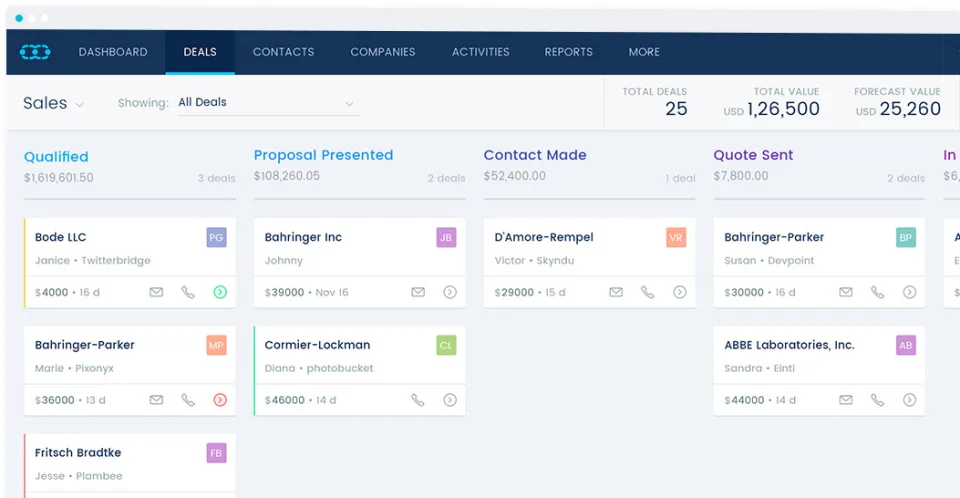Click arrow icon on Cormier-Lockman card

[x=450, y=400]
